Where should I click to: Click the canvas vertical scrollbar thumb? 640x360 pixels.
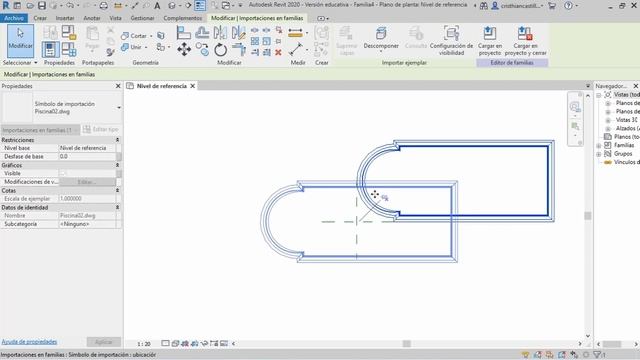(588, 216)
